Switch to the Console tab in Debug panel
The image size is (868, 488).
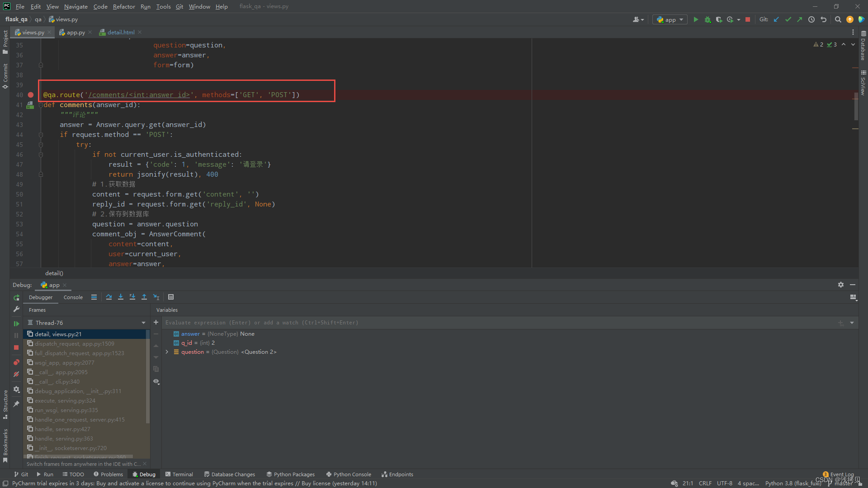pos(73,297)
